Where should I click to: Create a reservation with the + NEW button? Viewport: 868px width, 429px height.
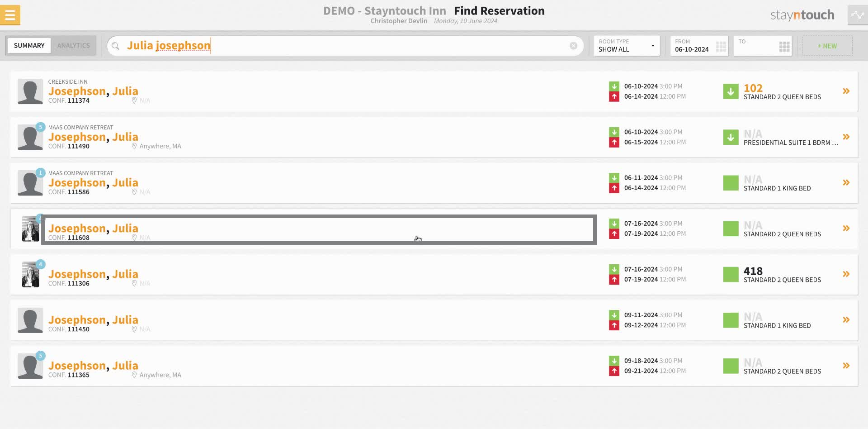point(827,46)
